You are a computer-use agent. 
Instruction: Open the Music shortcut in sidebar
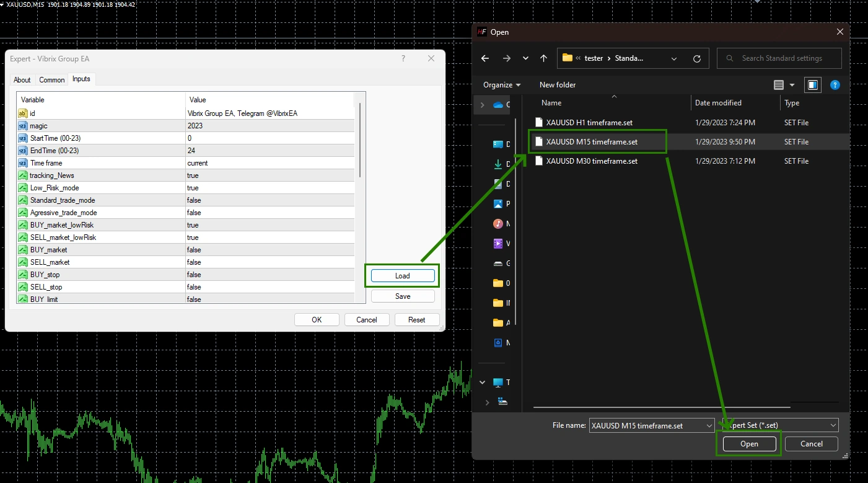[498, 224]
